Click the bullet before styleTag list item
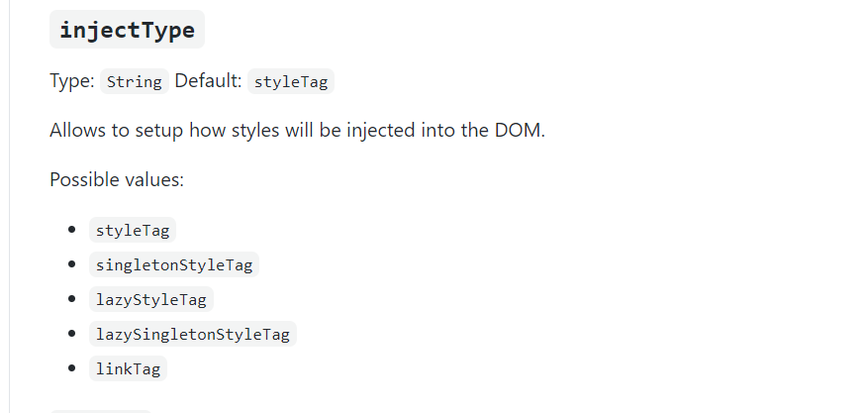Viewport: 868px width, 413px height. tap(72, 231)
